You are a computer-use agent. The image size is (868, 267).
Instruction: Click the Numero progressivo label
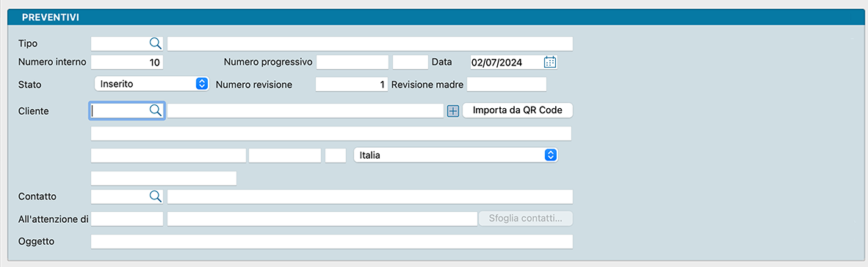pyautogui.click(x=269, y=62)
